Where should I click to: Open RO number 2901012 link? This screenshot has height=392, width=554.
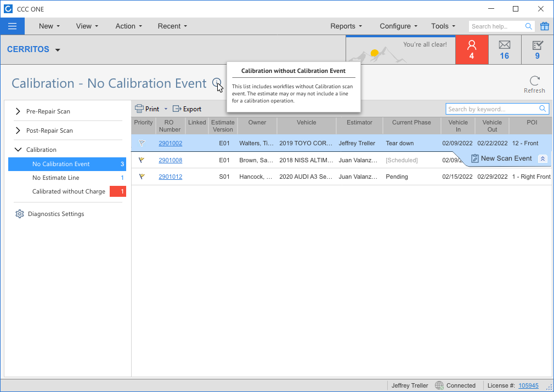170,177
